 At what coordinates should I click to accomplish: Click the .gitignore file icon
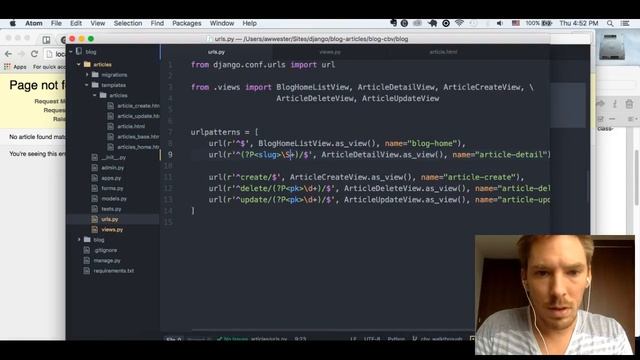(87, 250)
